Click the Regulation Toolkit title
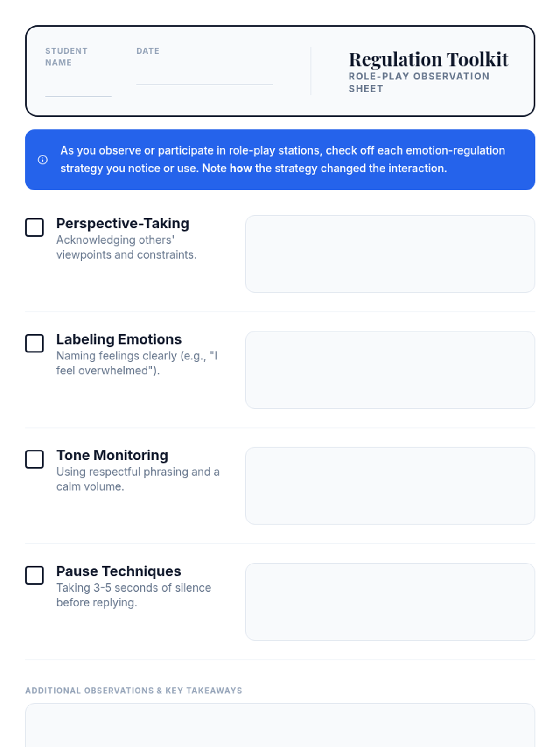The image size is (560, 747). [428, 60]
